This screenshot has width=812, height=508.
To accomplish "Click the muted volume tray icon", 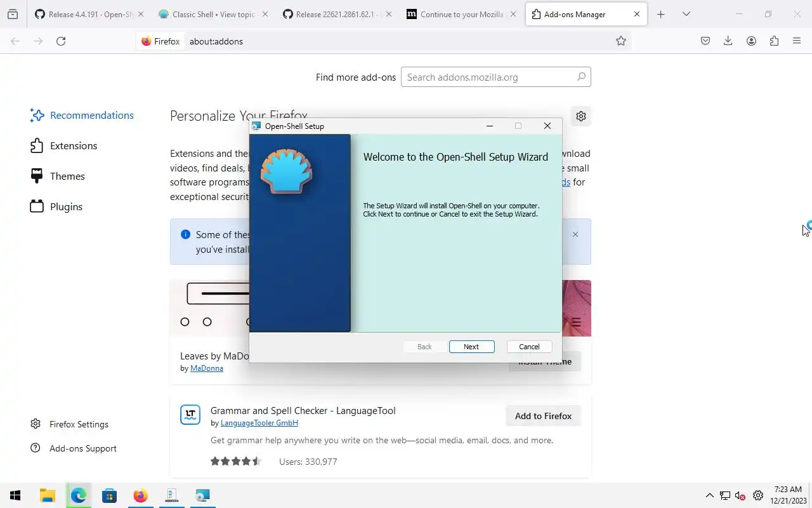I will coord(740,496).
